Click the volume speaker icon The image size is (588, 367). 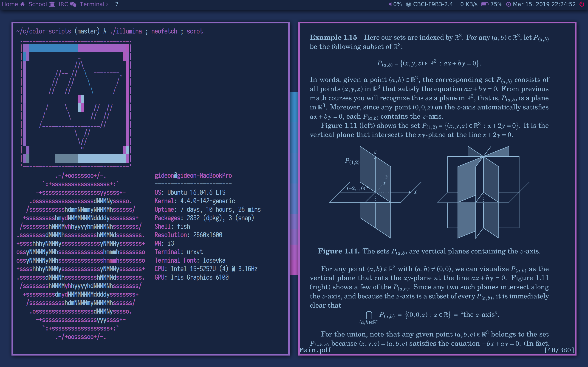pos(390,4)
